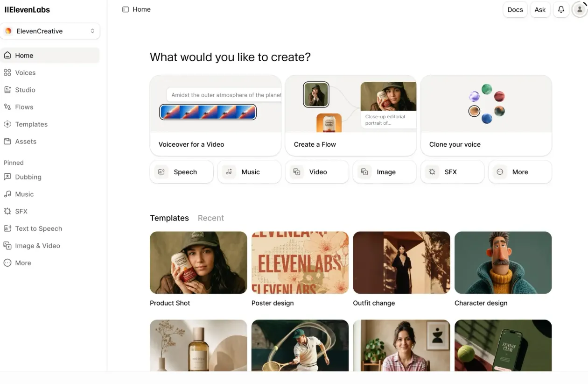Click the Image quick-action button

pyautogui.click(x=385, y=172)
